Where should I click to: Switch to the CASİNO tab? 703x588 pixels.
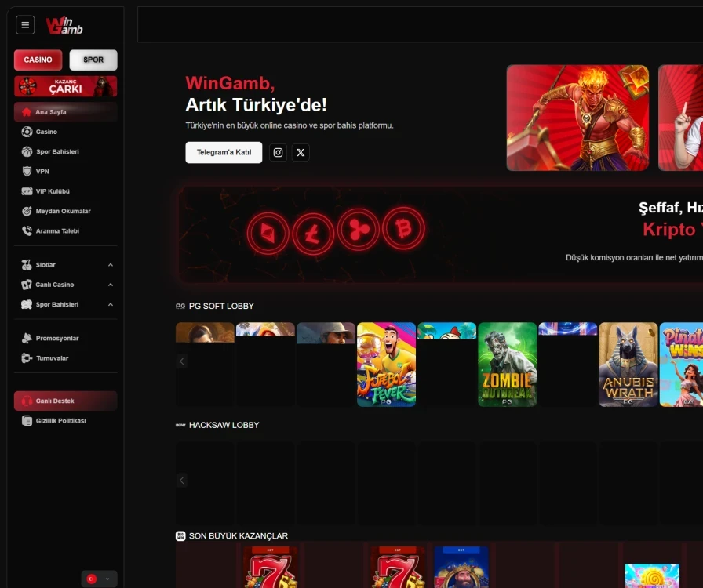[38, 60]
